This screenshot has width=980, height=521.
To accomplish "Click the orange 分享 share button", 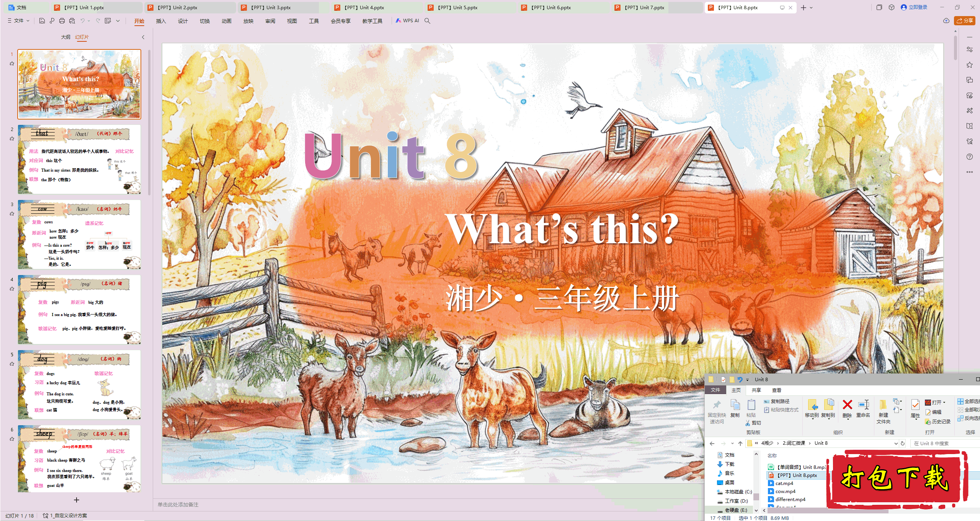I will (x=964, y=21).
